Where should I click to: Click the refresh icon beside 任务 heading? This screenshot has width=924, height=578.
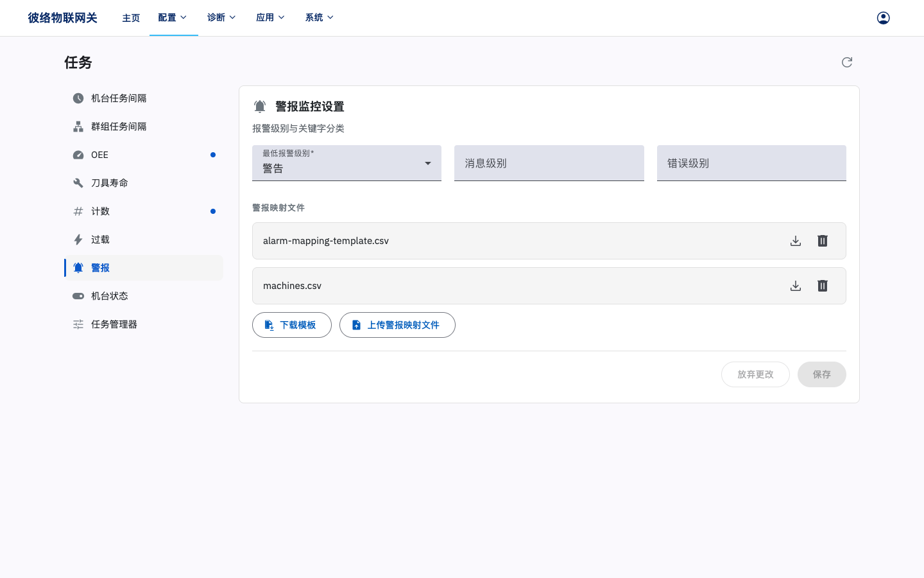point(847,62)
